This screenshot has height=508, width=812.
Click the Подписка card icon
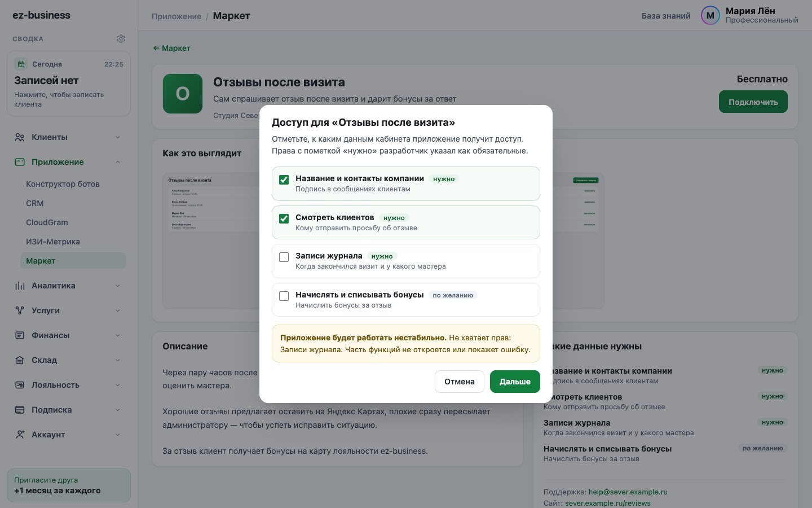(20, 410)
